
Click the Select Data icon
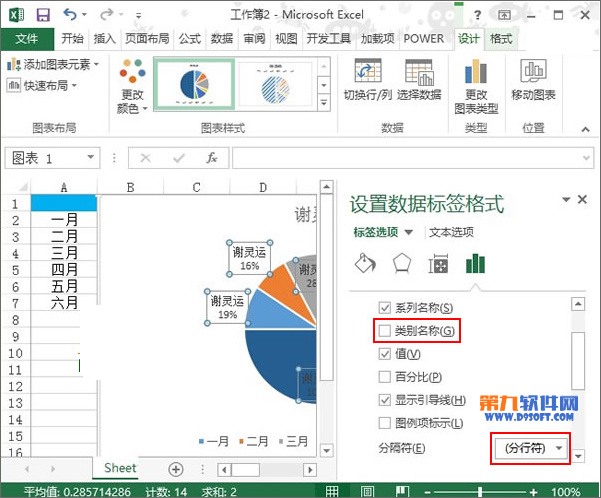click(x=419, y=72)
